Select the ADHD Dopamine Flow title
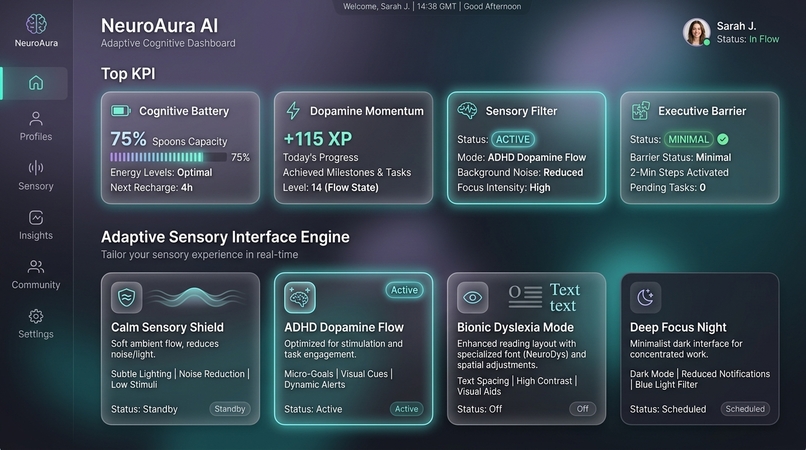806x450 pixels. [344, 327]
